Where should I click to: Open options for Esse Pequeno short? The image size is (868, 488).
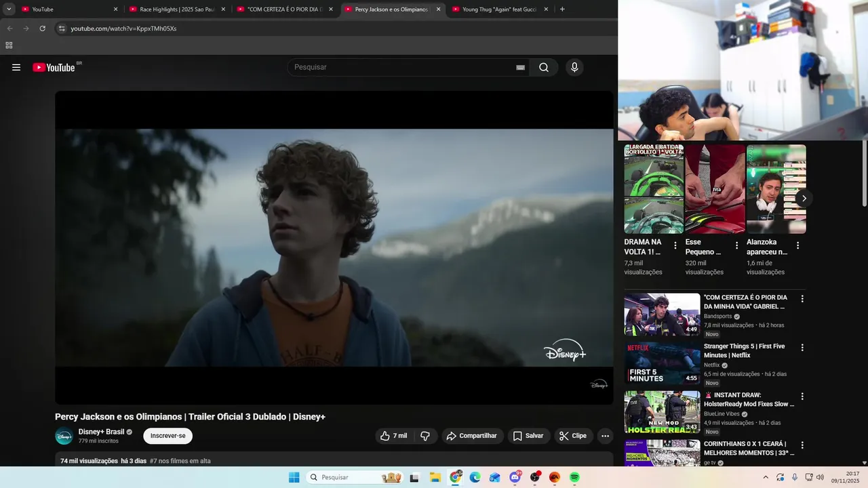click(736, 245)
